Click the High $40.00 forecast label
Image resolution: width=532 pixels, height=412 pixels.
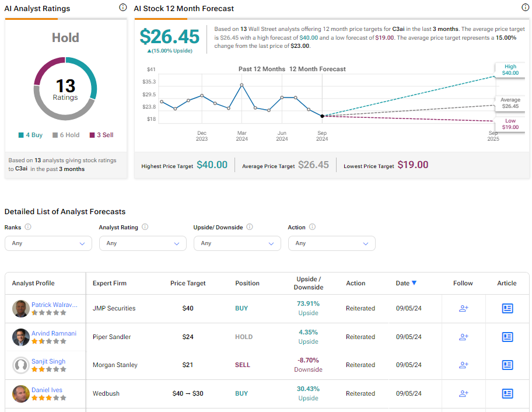[510, 69]
